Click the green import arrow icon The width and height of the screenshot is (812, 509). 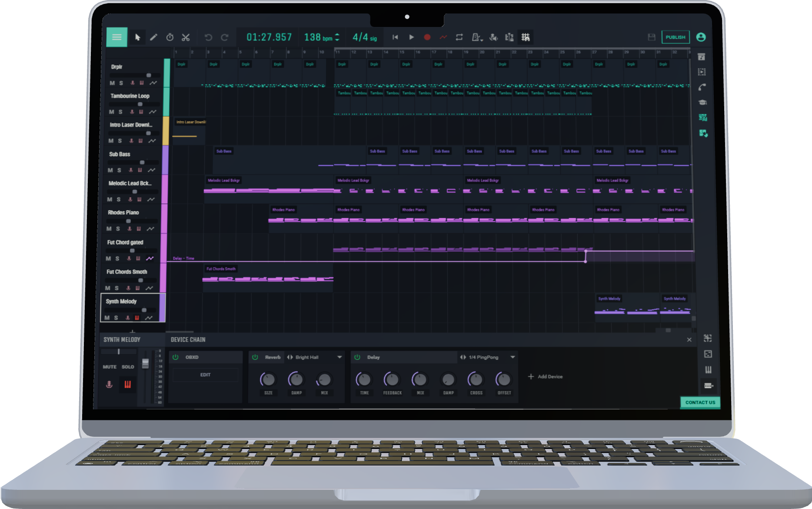tap(703, 134)
